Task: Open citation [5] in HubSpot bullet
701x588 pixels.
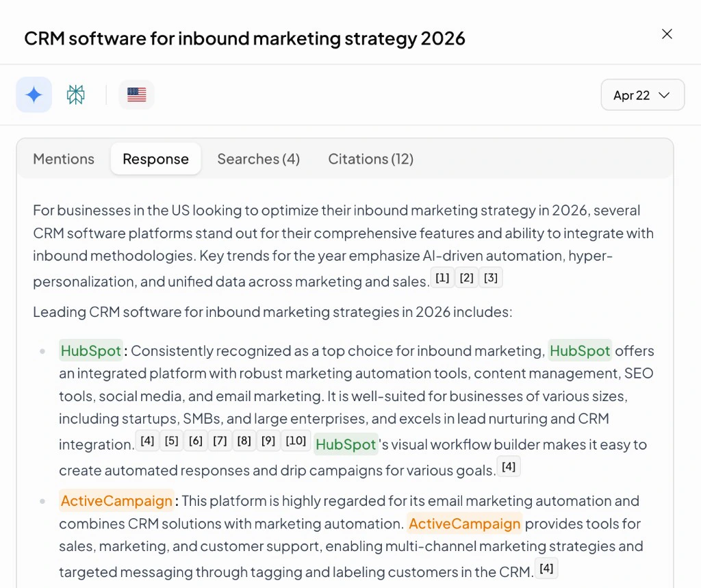Action: point(171,441)
